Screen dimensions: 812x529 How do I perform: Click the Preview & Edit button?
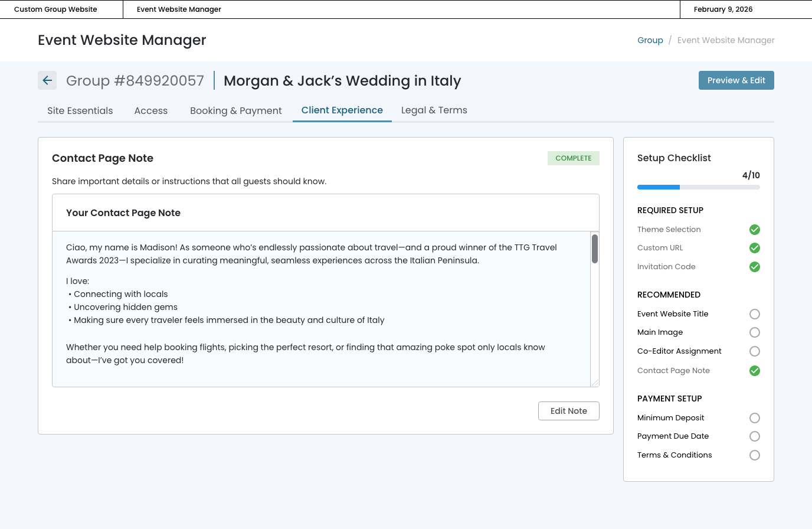click(x=736, y=80)
